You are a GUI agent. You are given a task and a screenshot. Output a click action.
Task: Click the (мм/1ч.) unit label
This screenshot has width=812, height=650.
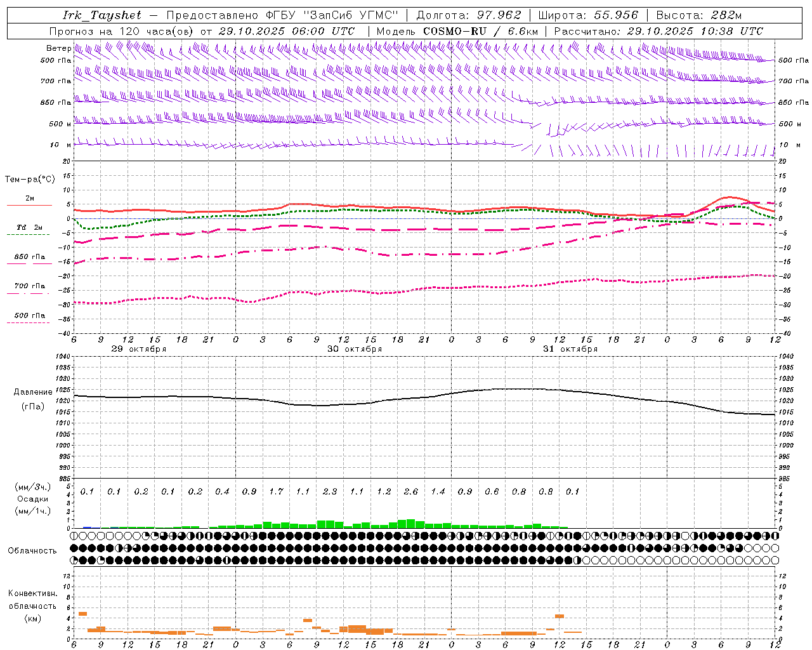tap(32, 511)
